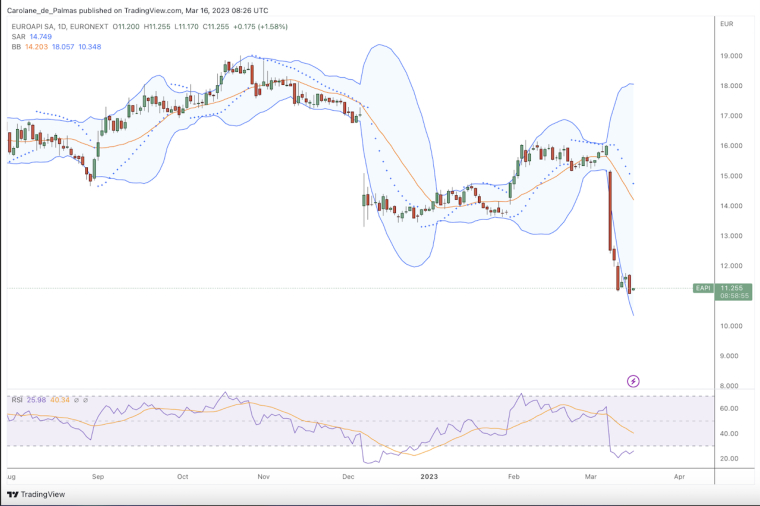Click the purple lightning bolt event icon
The image size is (760, 506).
pyautogui.click(x=632, y=381)
